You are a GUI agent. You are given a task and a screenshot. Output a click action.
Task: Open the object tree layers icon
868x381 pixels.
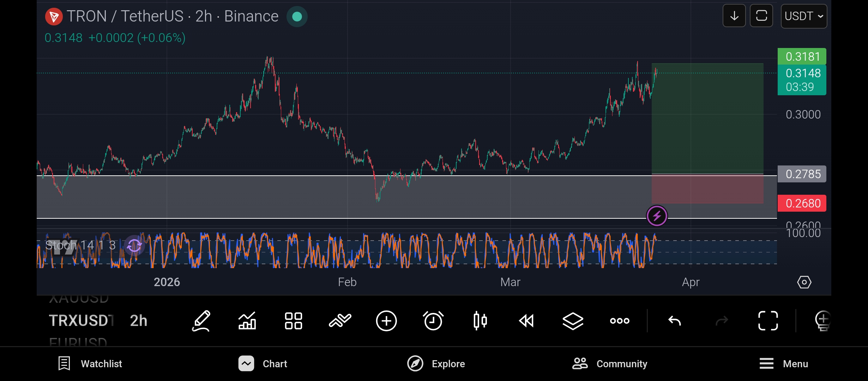click(573, 321)
